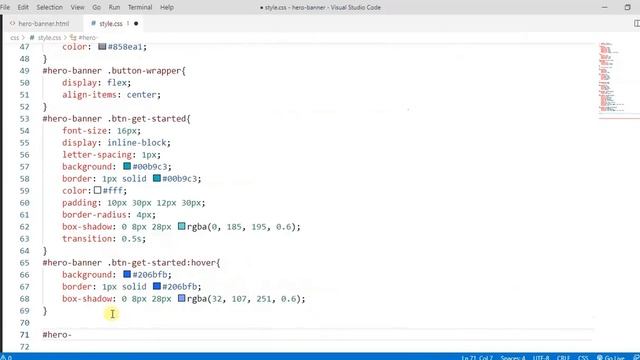
Task: Click 'display: inline-block;' declaration
Action: [116, 143]
